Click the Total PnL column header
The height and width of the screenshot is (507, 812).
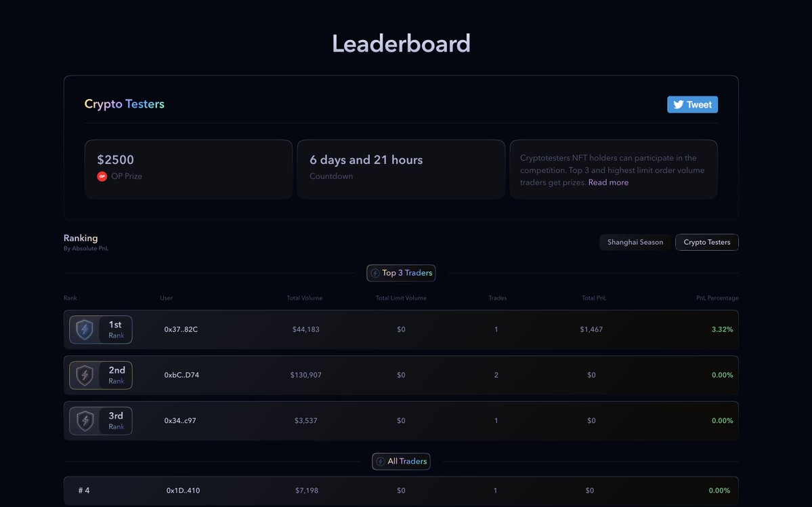click(593, 298)
